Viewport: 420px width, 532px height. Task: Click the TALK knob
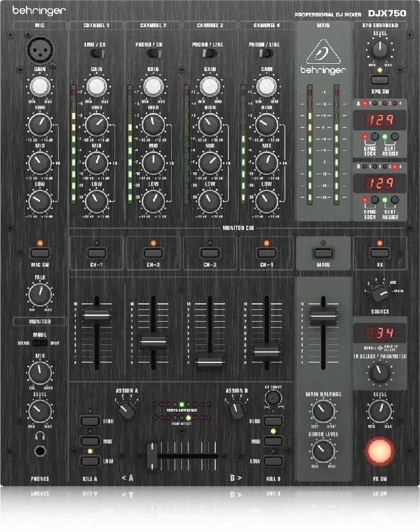(40, 294)
